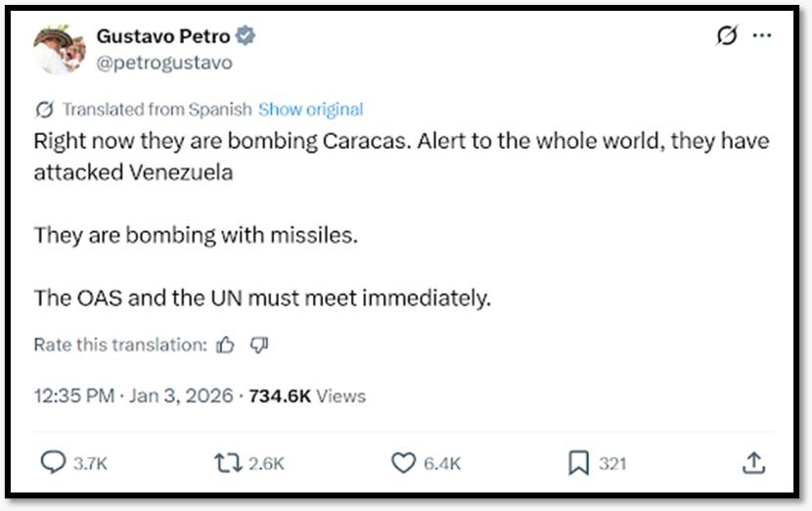Screen dimensions: 812x511
Task: Click the reply comment icon
Action: click(53, 462)
